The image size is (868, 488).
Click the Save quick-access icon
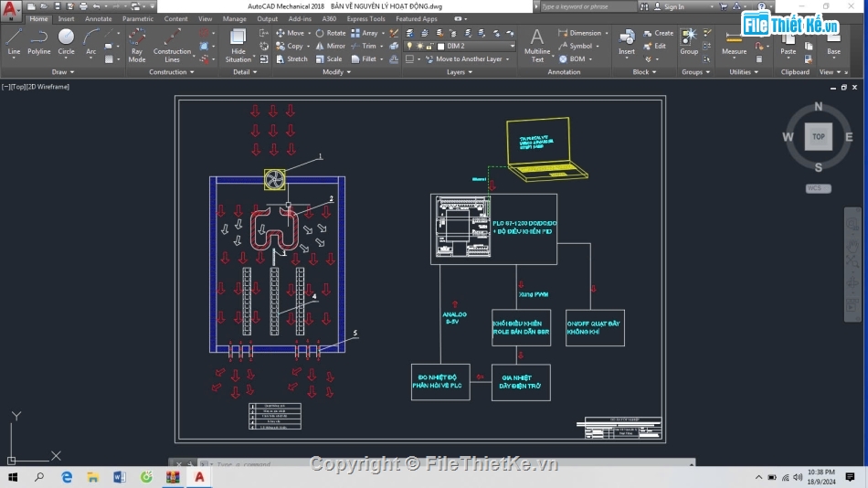coord(57,6)
